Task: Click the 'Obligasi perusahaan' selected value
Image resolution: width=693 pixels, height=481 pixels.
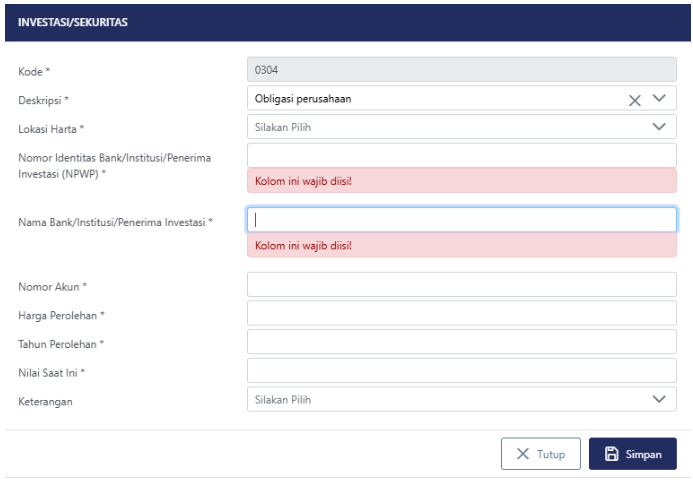Action: click(303, 98)
